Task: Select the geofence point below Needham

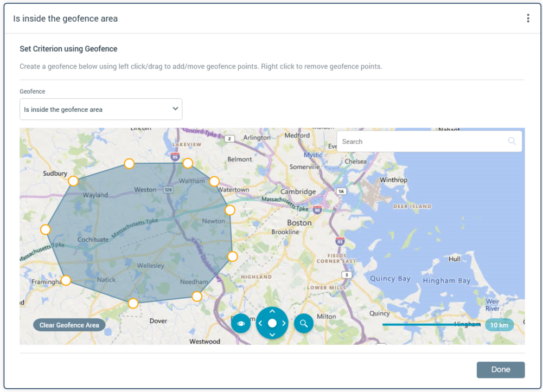Action: [197, 297]
